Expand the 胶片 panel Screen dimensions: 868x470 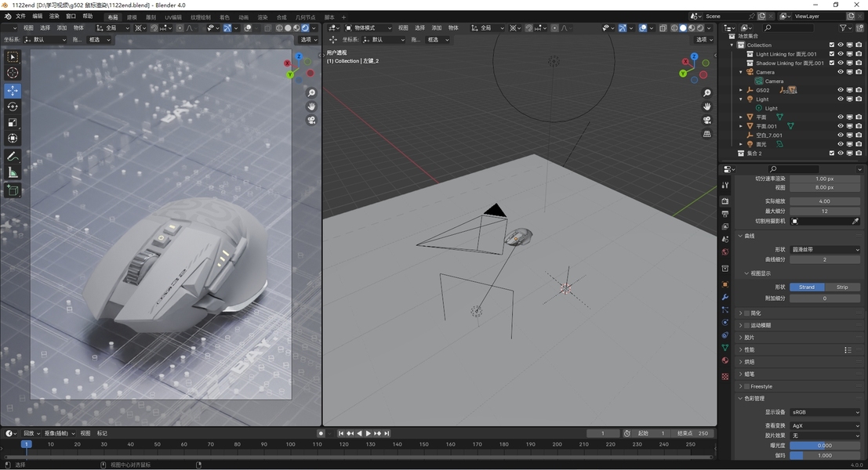(x=800, y=338)
